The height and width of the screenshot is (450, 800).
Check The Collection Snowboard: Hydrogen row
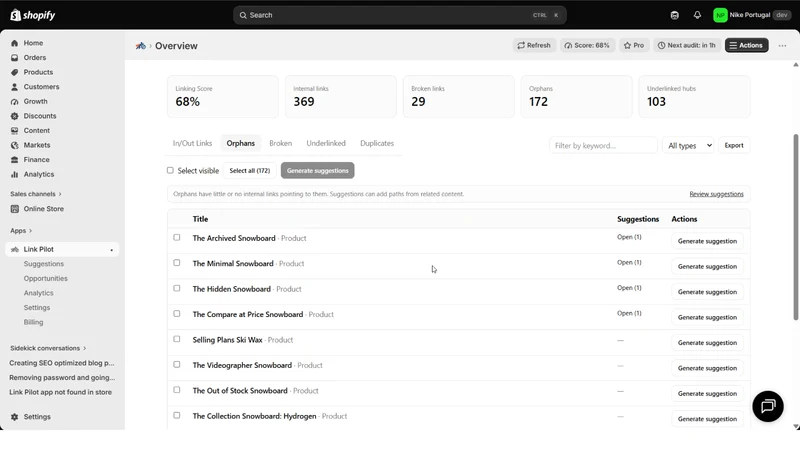coord(177,415)
